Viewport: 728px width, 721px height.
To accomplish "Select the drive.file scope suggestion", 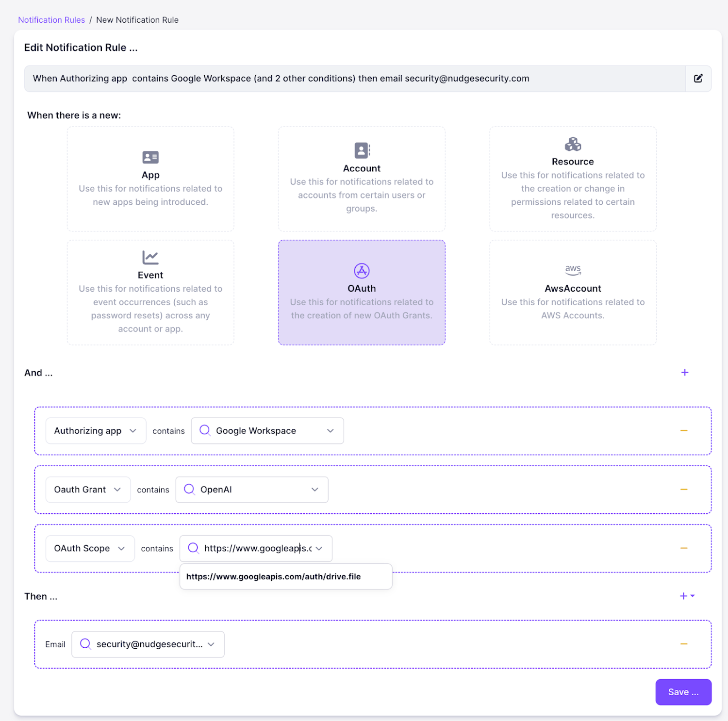I will 274,576.
